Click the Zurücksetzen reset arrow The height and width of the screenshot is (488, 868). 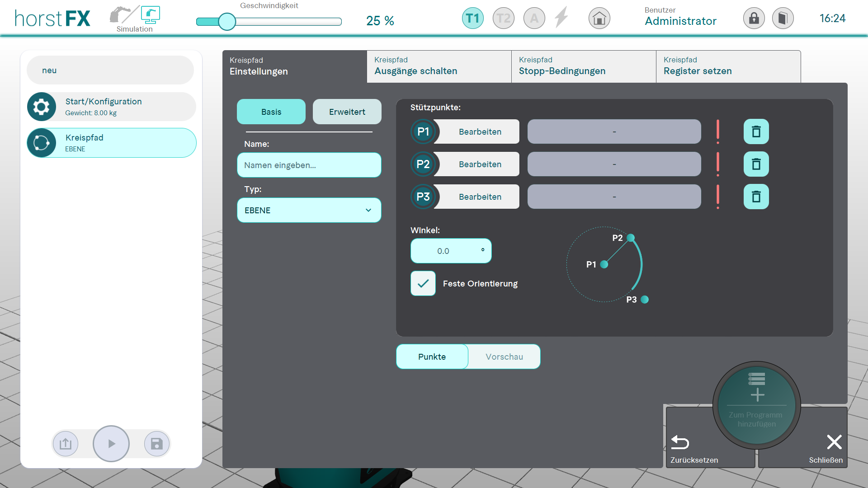coord(680,442)
